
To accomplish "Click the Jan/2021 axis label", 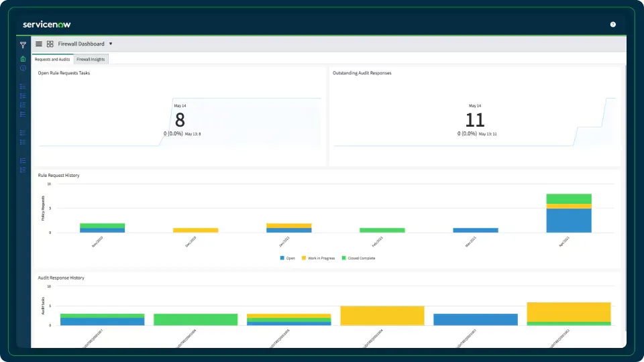I will pos(284,242).
